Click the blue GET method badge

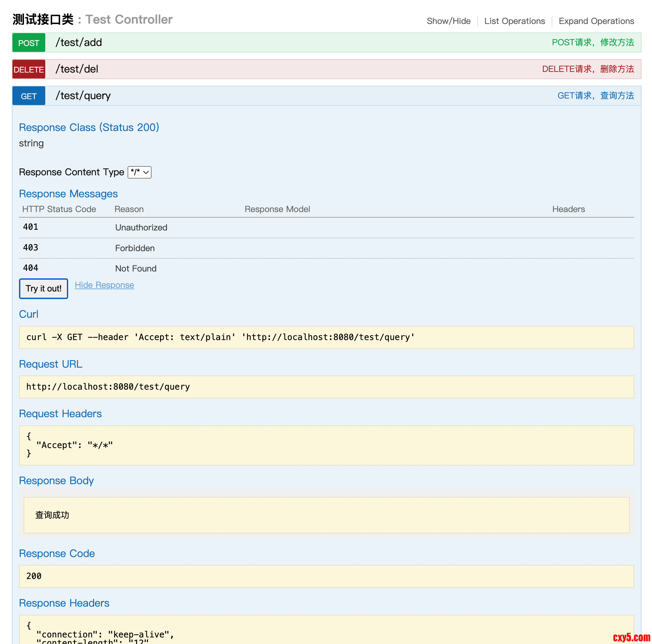[x=29, y=96]
